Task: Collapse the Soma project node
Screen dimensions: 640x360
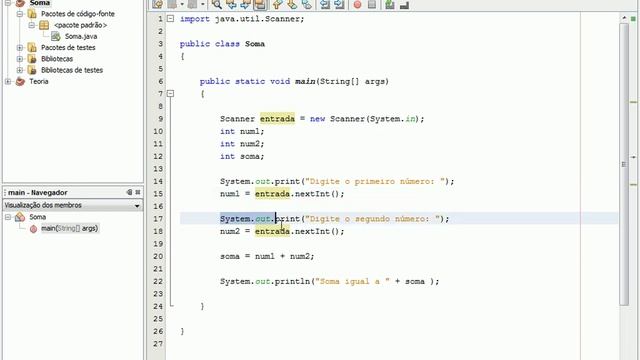Action: [8, 3]
